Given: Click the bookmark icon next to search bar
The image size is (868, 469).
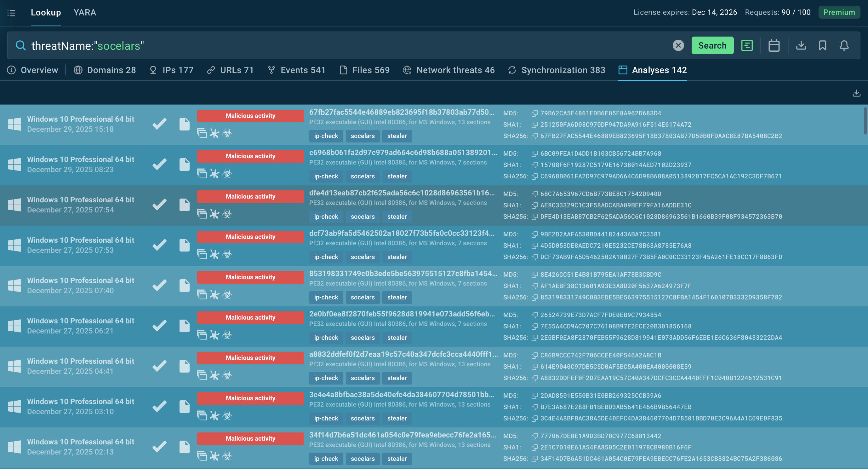Looking at the screenshot, I should [x=823, y=46].
